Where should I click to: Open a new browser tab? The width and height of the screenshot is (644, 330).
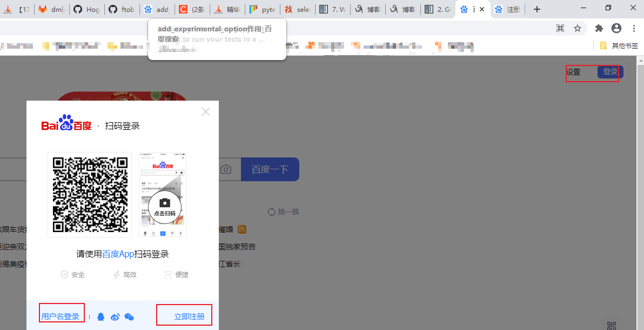coord(537,9)
